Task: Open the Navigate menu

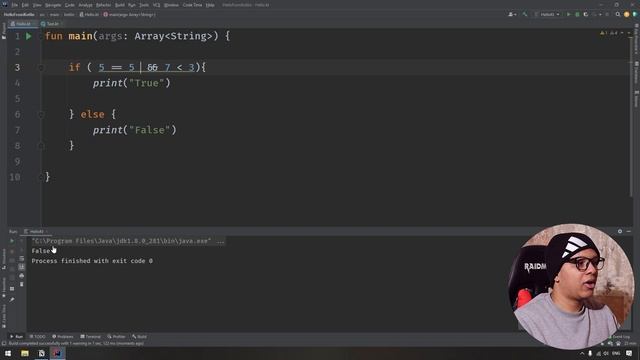Action: 53,5
